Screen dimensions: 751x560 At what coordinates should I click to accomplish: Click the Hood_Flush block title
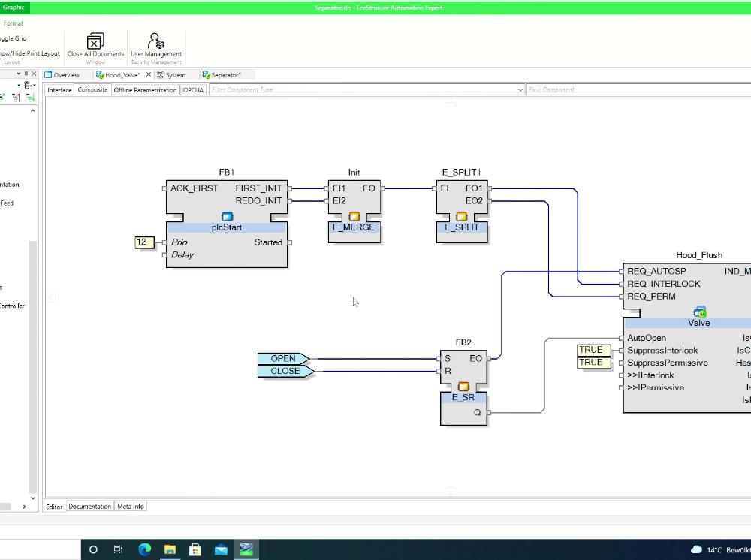(699, 255)
